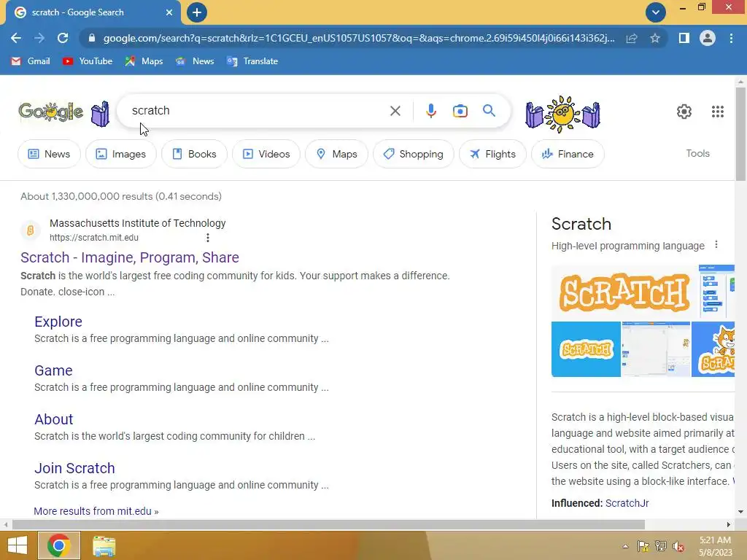The width and height of the screenshot is (747, 560).
Task: Go back to the previous page
Action: coord(16,38)
